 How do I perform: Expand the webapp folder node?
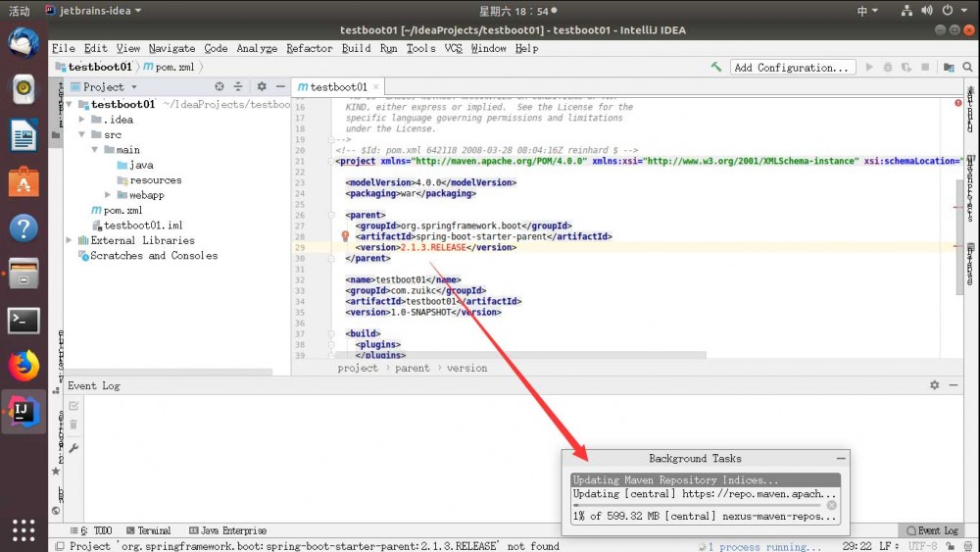[x=109, y=195]
